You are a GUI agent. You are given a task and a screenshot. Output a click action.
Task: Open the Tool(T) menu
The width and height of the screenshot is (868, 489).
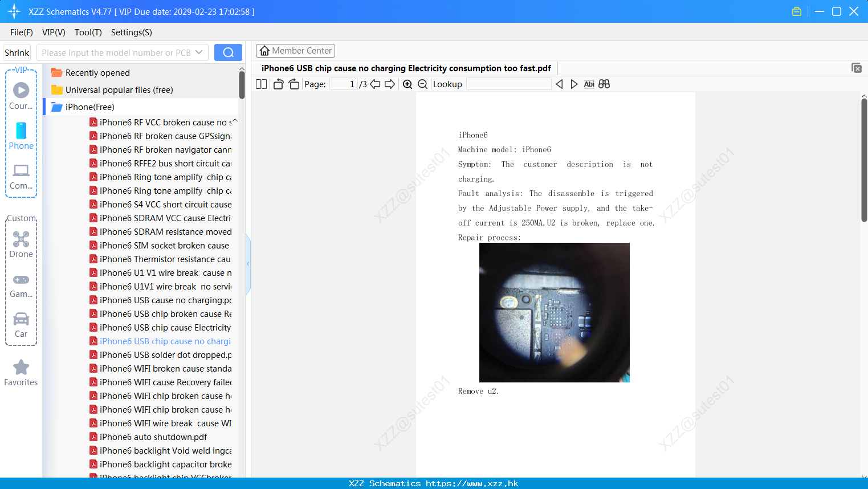click(x=88, y=32)
